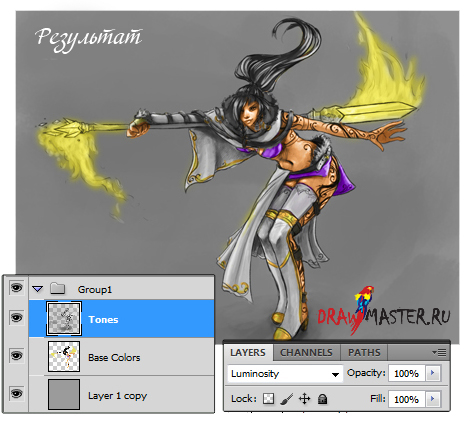Image resolution: width=470 pixels, height=421 pixels.
Task: Collapse the Group1 folder triangle
Action: click(38, 289)
